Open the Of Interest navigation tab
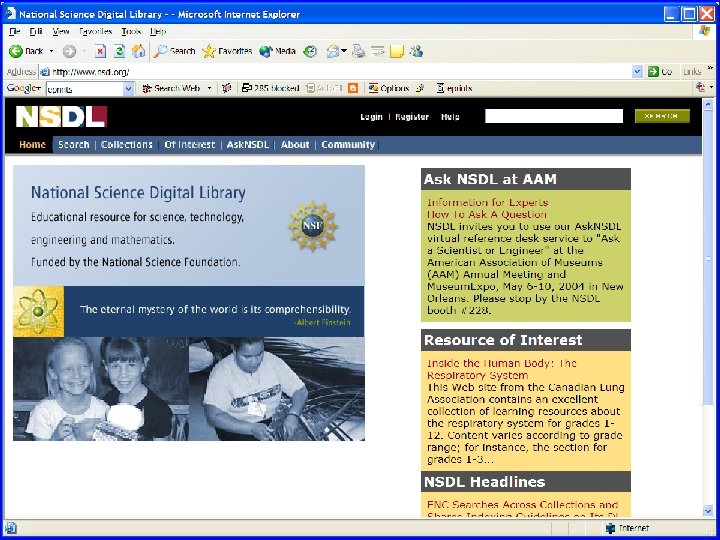Screen dimensions: 720x540 coord(189,145)
